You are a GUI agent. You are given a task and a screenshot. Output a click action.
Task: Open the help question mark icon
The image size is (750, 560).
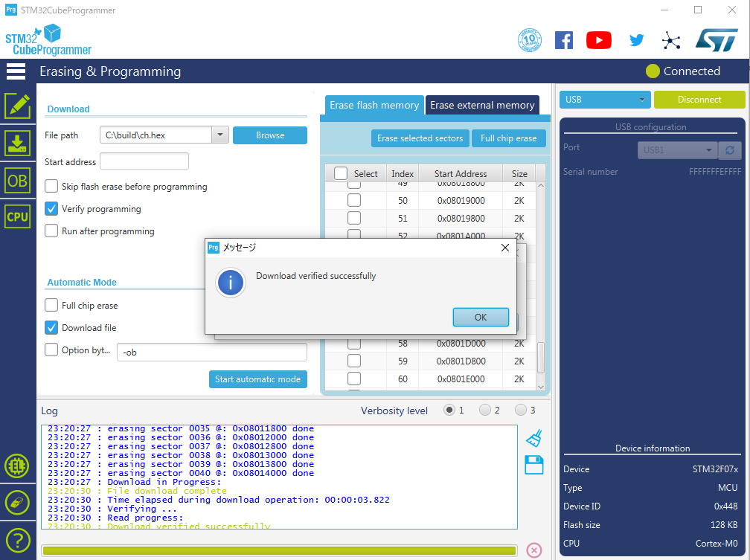18,541
